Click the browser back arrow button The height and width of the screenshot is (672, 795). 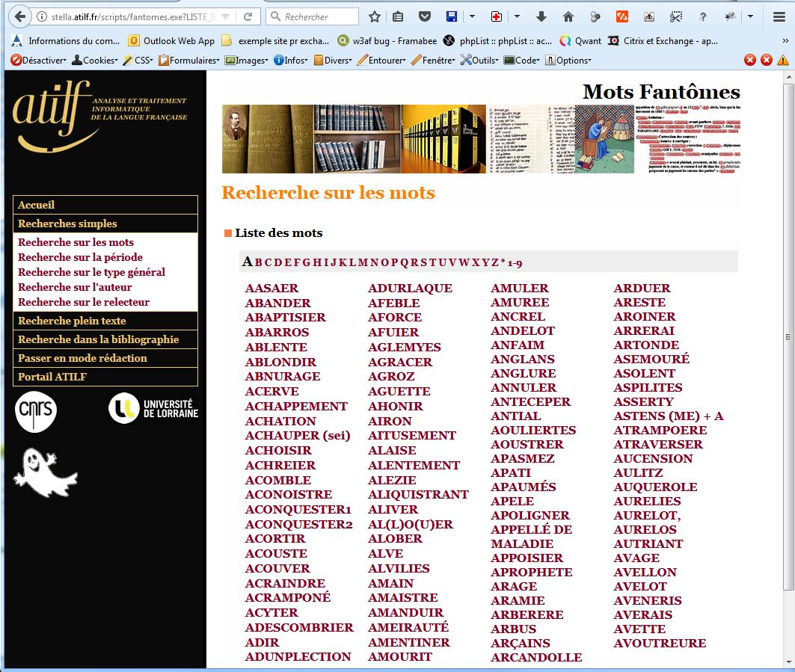pyautogui.click(x=19, y=16)
